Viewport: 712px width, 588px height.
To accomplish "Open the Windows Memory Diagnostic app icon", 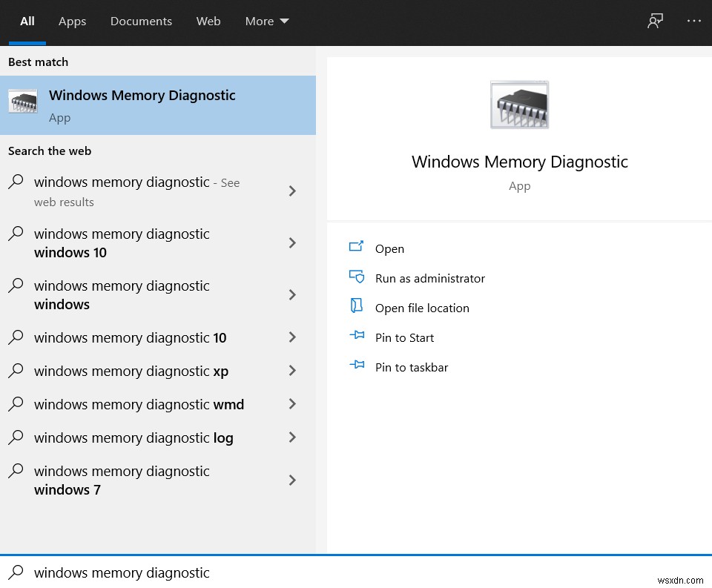I will click(x=22, y=100).
